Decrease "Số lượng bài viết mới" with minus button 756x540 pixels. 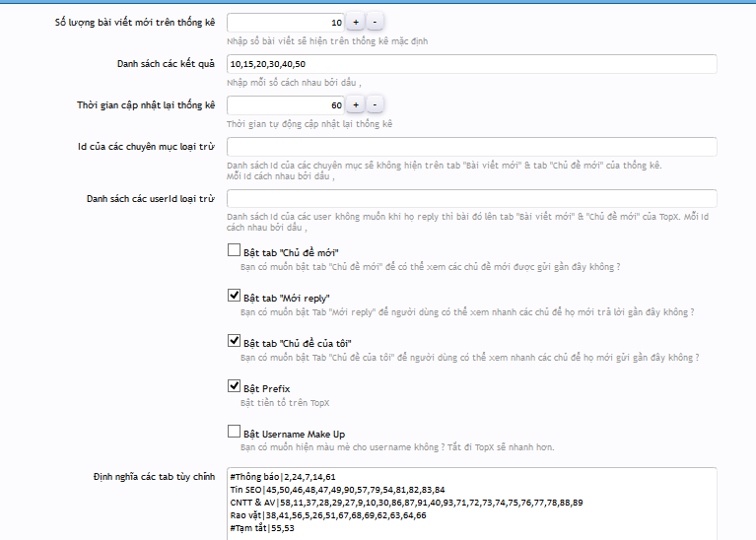click(x=375, y=23)
